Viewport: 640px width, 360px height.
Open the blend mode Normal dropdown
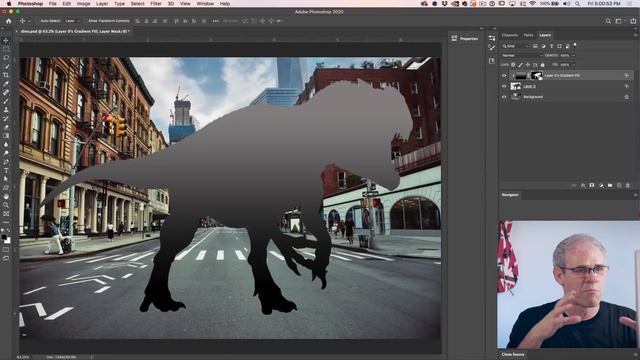point(522,56)
